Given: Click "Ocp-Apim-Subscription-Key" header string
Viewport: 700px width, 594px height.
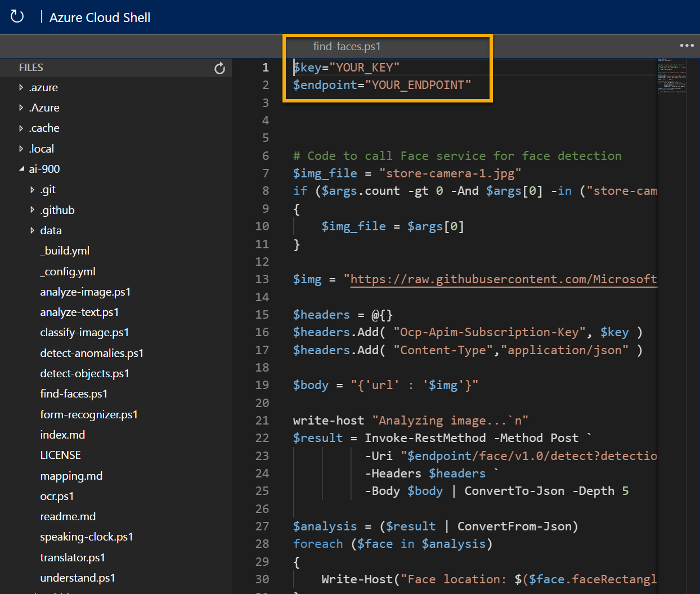Looking at the screenshot, I should [489, 332].
